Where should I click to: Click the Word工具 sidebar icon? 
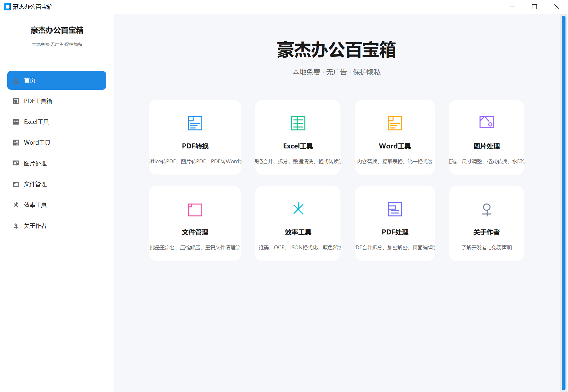pyautogui.click(x=16, y=143)
